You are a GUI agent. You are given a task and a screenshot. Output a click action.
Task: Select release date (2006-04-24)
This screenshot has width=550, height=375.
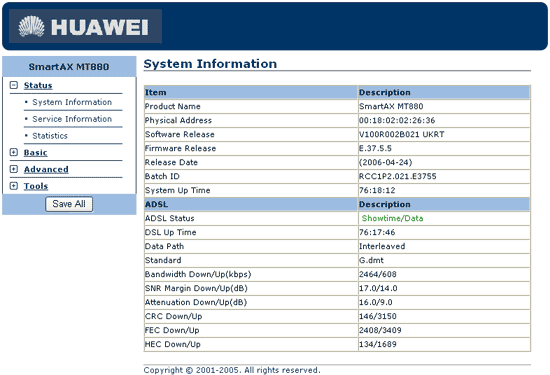point(385,162)
